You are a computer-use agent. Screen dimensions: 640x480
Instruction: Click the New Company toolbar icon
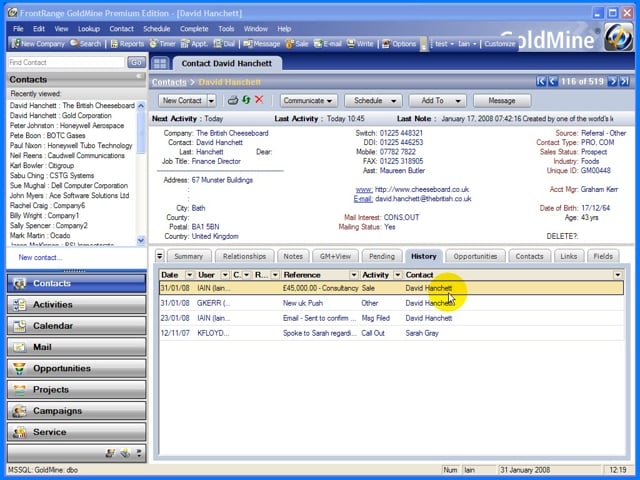tap(38, 44)
